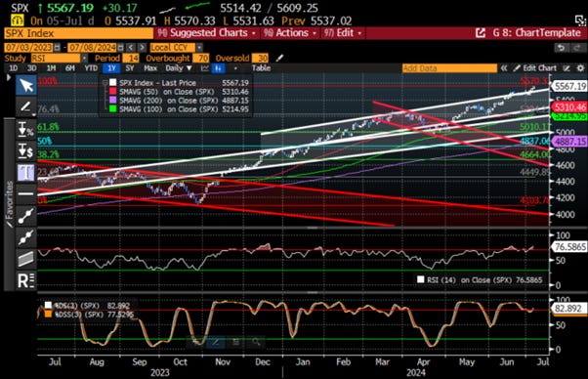Image resolution: width=588 pixels, height=379 pixels.
Task: Open the Daily periodicity dropdown
Action: (x=179, y=68)
